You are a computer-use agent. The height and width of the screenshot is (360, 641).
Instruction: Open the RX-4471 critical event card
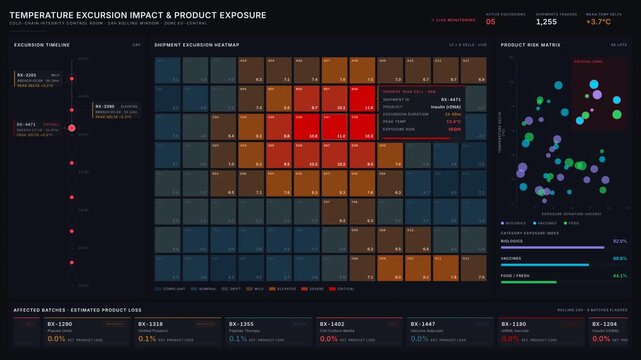pyautogui.click(x=38, y=129)
